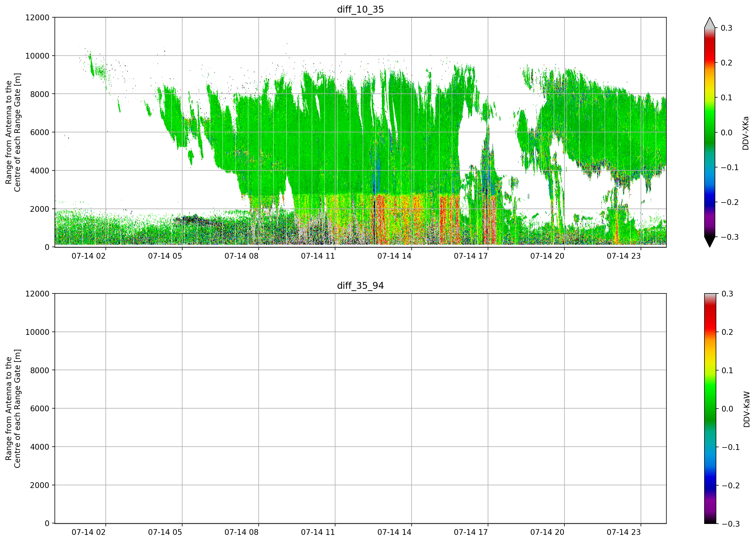Click the −0.1 tick on DDV-XKa colorbar
The height and width of the screenshot is (542, 756).
(730, 167)
